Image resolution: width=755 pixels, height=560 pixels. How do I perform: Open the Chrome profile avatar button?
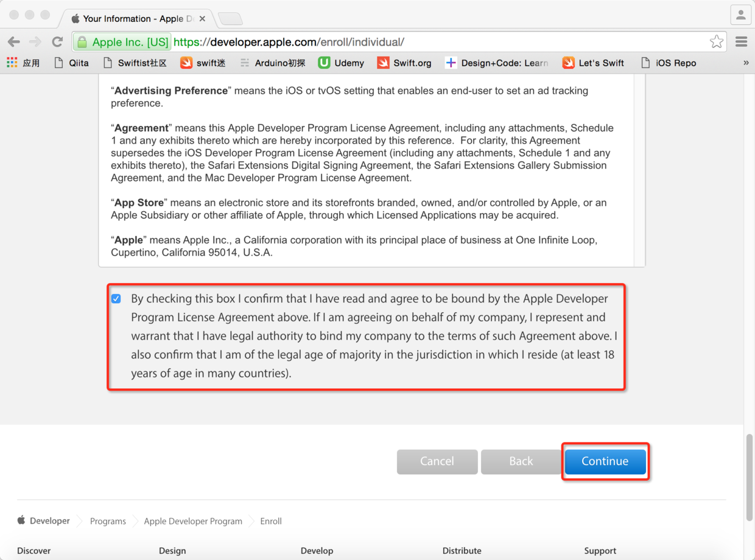click(x=740, y=15)
